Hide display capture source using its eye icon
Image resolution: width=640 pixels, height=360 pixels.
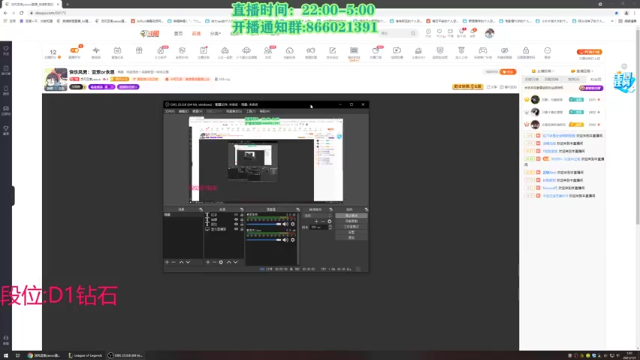tap(236, 229)
